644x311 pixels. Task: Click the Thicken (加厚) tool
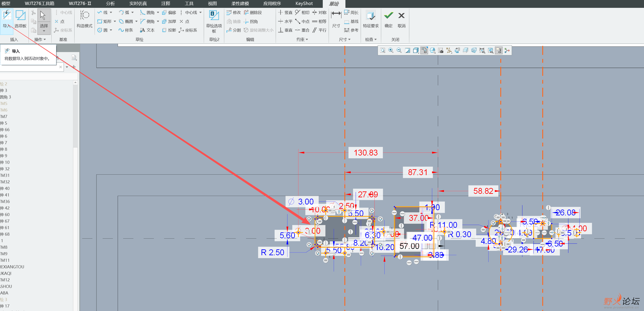tap(169, 22)
